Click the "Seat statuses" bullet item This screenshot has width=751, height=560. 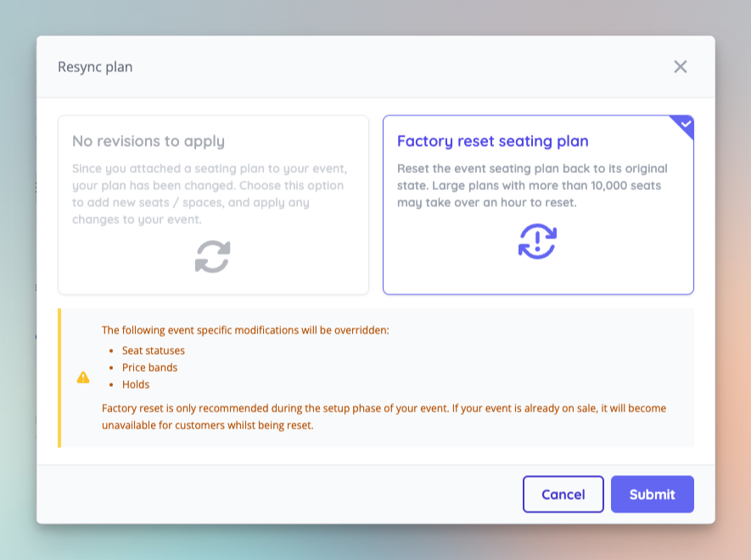pos(151,350)
